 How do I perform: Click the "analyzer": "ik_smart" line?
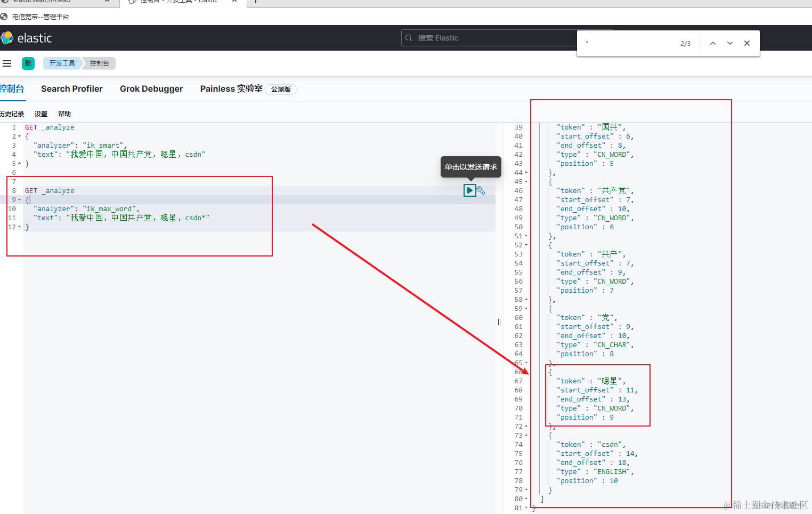pyautogui.click(x=80, y=146)
